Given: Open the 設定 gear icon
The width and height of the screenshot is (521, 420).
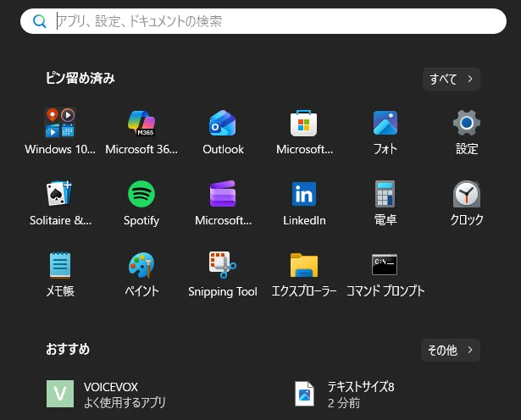Looking at the screenshot, I should click(467, 123).
